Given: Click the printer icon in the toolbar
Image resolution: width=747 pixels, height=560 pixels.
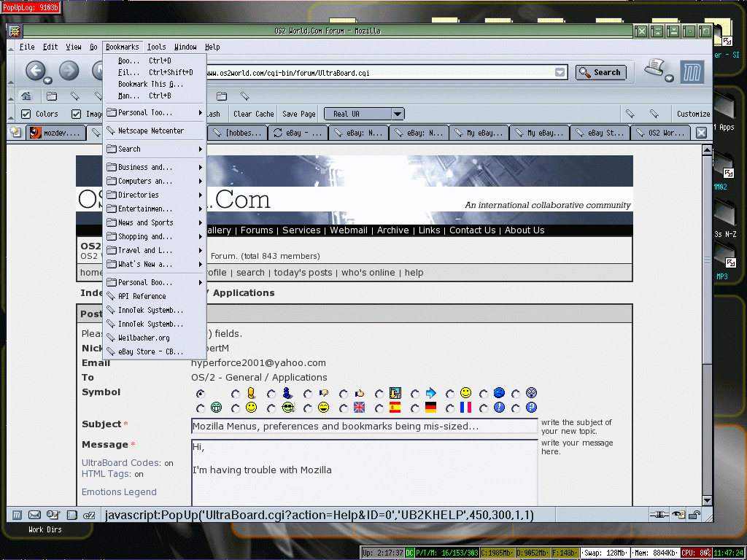Looking at the screenshot, I should click(x=655, y=69).
